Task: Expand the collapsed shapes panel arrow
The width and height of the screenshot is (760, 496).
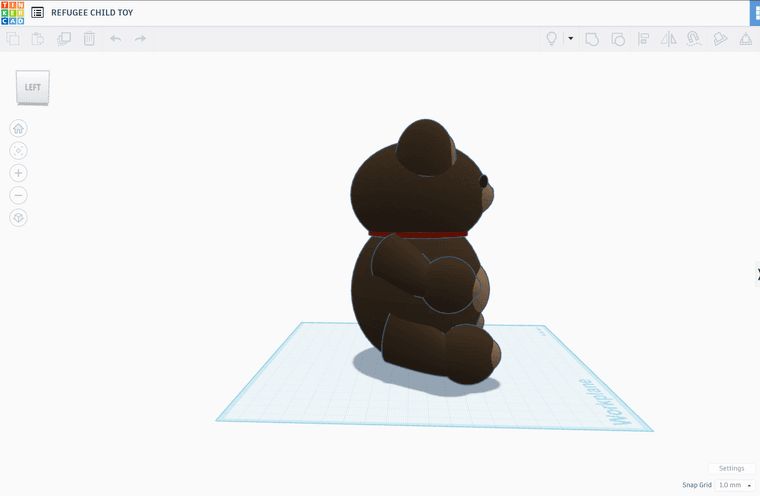Action: [758, 275]
